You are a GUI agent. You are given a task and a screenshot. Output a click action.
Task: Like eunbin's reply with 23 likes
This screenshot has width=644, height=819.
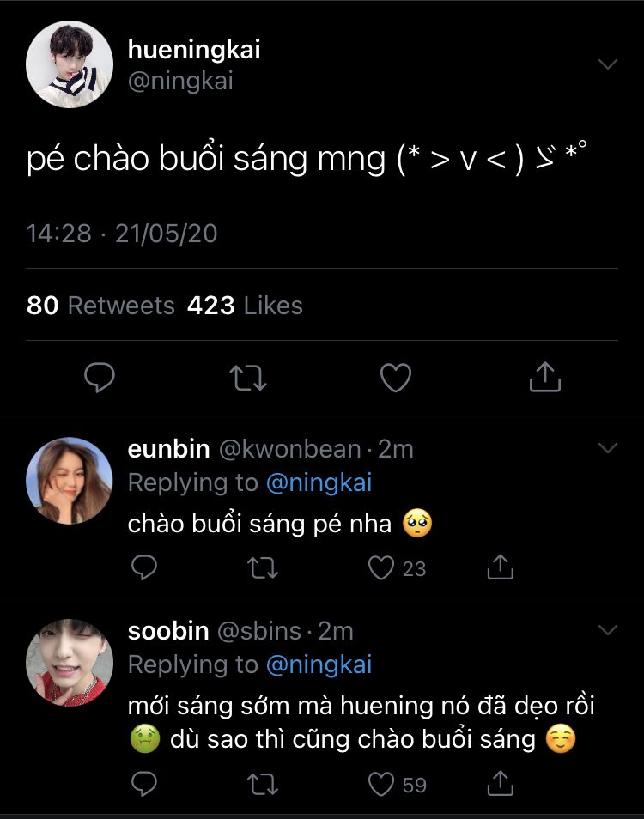click(x=380, y=567)
